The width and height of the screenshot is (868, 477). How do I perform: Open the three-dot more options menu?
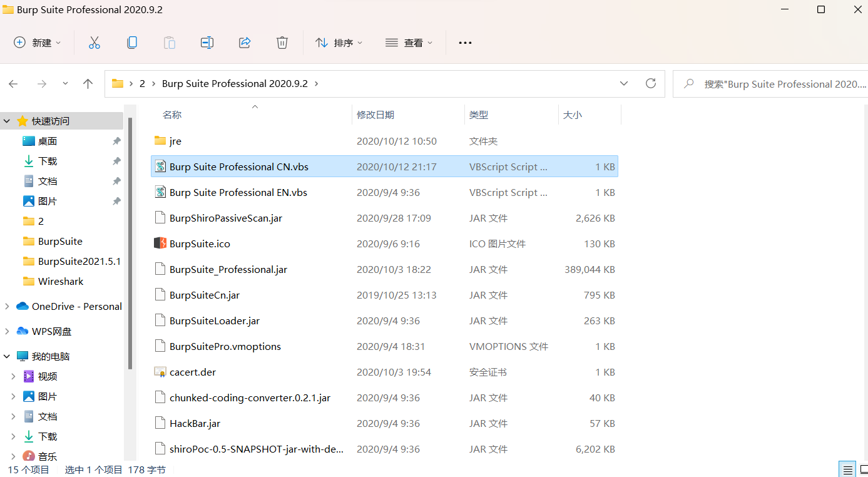click(x=465, y=43)
